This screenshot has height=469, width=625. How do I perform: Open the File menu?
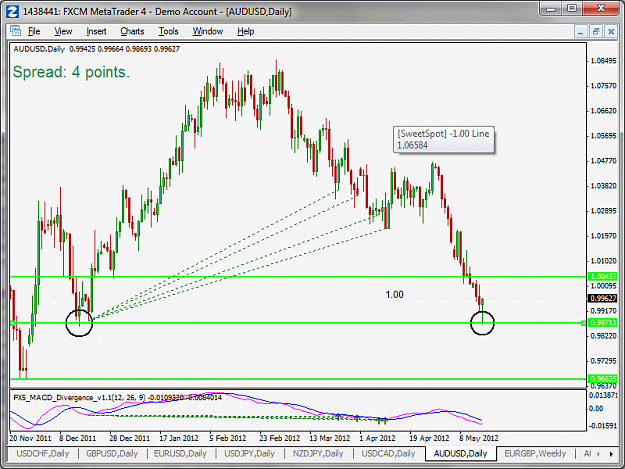pyautogui.click(x=34, y=31)
